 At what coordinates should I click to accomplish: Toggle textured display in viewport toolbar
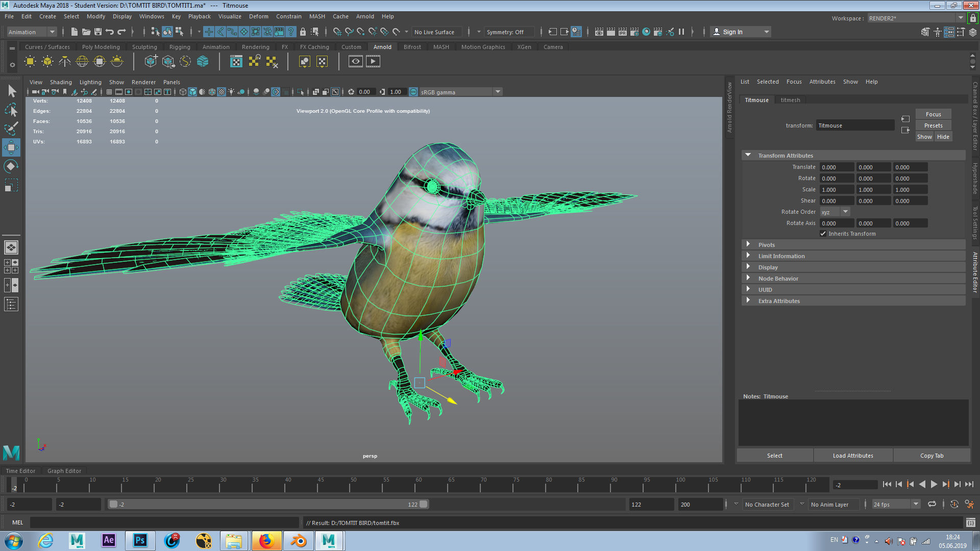[x=222, y=92]
